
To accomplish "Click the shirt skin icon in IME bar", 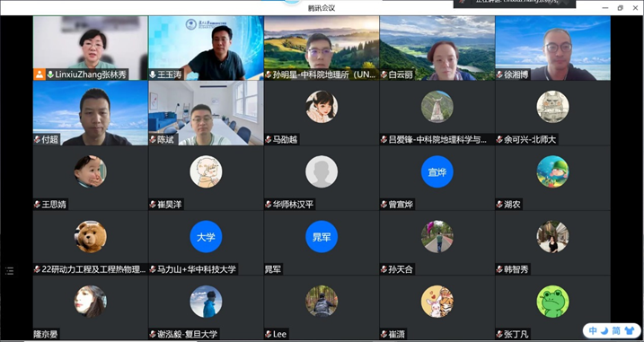I will pos(629,330).
